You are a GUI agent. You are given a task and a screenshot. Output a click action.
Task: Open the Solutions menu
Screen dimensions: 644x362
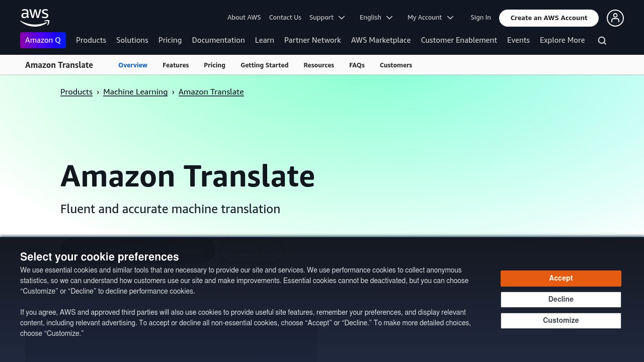coord(132,40)
